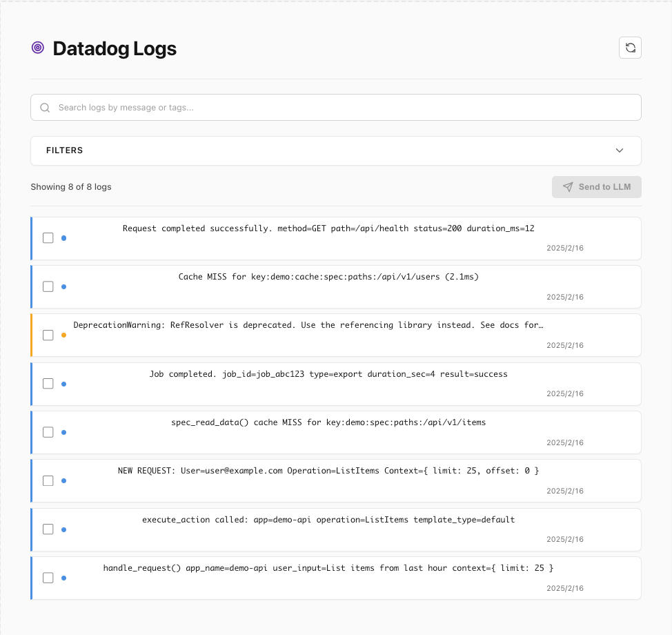Click blue status dot on handle_request log
The image size is (672, 635).
point(64,578)
